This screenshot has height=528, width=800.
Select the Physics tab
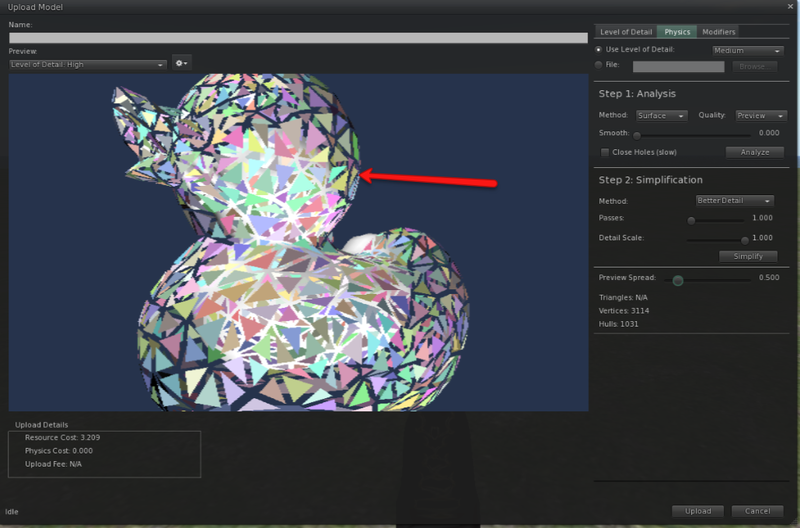677,32
